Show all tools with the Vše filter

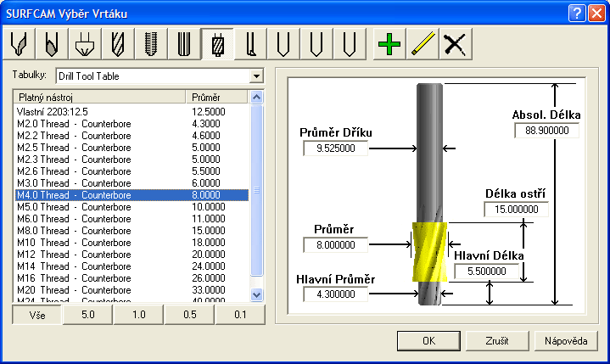(37, 315)
